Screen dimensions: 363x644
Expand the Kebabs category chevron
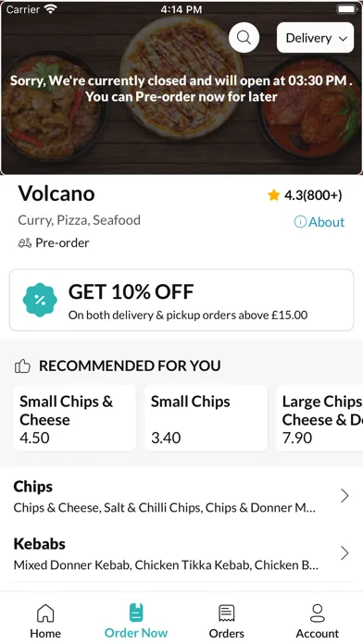344,553
